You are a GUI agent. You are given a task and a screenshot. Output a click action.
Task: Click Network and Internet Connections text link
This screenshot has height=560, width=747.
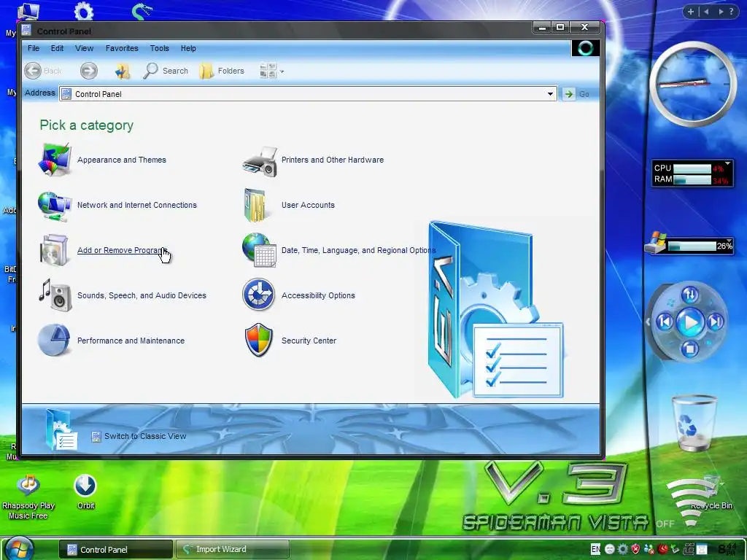(x=136, y=205)
